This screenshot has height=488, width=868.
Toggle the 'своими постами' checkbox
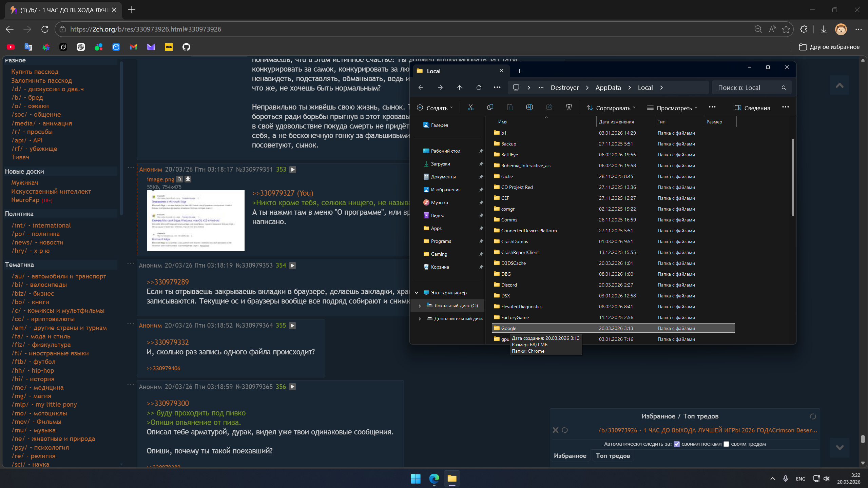tap(677, 444)
